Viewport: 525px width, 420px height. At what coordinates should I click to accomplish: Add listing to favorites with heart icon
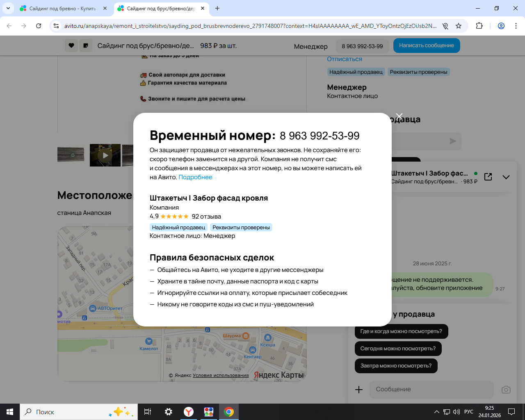(71, 46)
